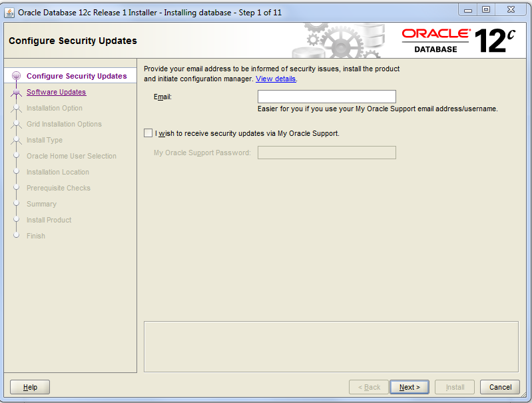The width and height of the screenshot is (532, 403).
Task: Open the View details link
Action: click(x=276, y=79)
